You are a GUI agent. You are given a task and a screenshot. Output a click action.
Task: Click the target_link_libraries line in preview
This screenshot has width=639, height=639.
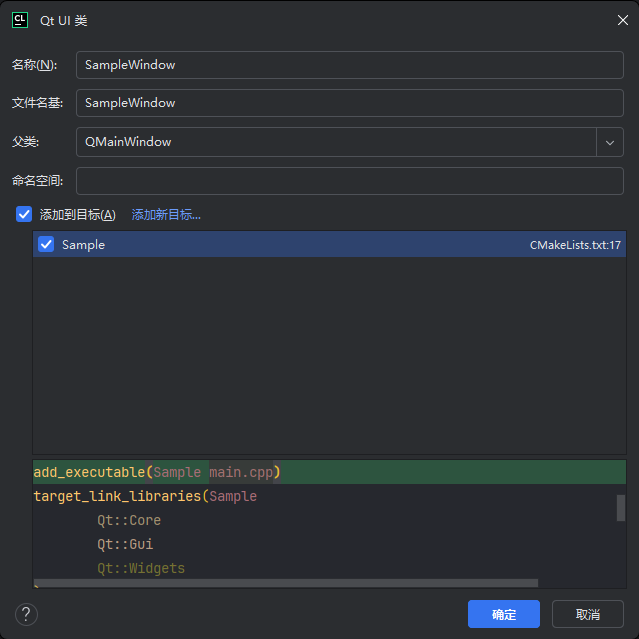(x=145, y=496)
